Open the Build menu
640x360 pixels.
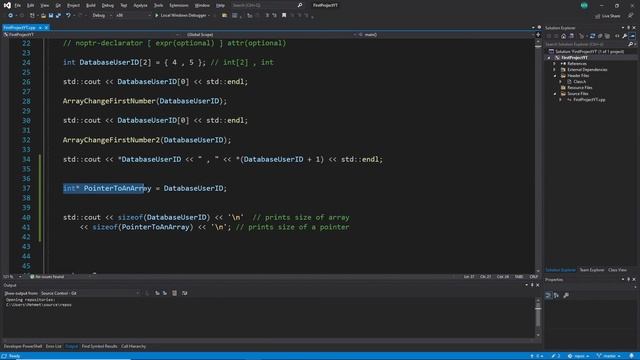pos(91,5)
